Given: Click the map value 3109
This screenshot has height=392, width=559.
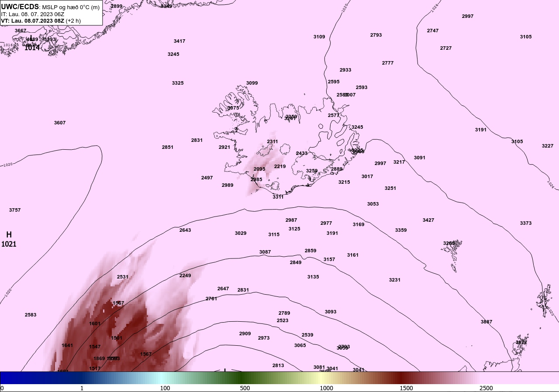Looking at the screenshot, I should pos(319,37).
